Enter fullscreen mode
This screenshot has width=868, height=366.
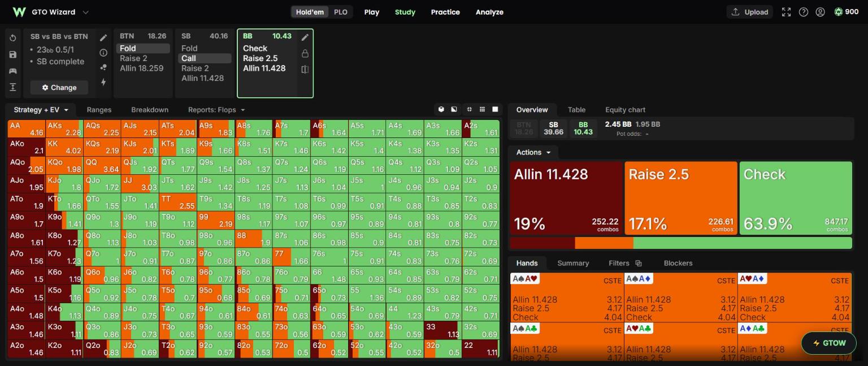tap(786, 12)
